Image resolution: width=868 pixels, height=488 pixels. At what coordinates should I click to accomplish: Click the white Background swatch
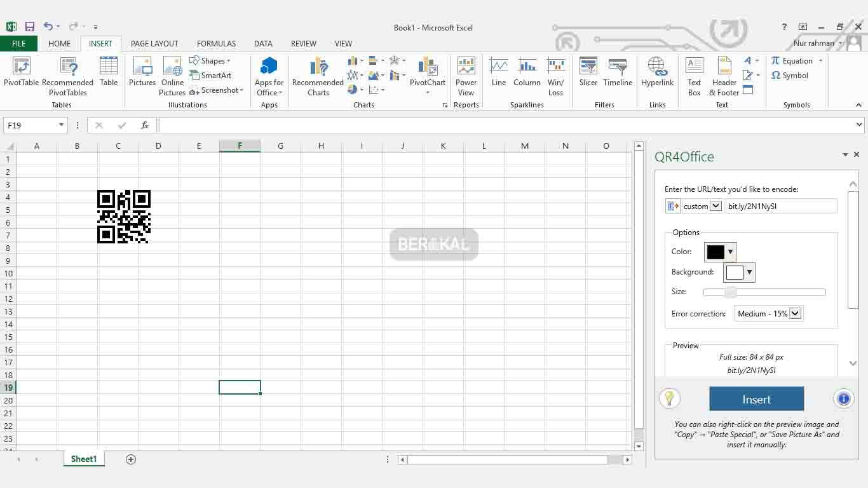pos(735,273)
